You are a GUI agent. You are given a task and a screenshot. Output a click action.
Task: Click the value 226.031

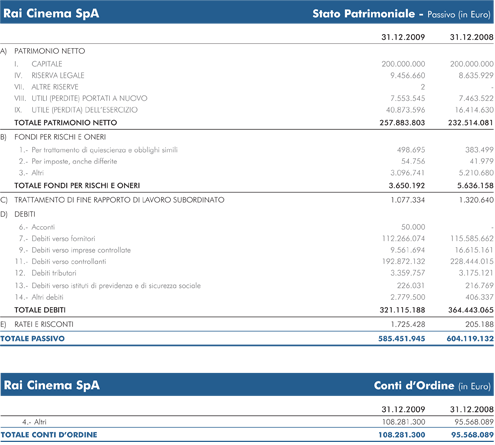coord(411,286)
